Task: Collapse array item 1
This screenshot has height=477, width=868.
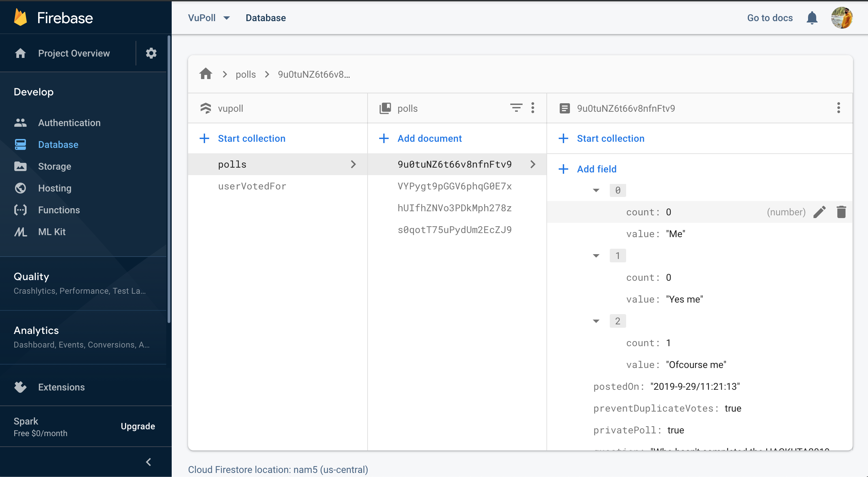Action: [596, 256]
